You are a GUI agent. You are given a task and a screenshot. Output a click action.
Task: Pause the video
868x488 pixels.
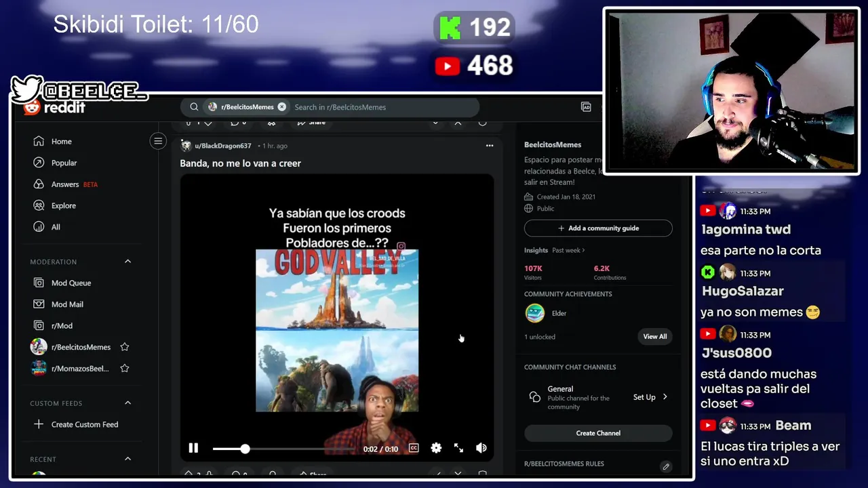(x=193, y=448)
